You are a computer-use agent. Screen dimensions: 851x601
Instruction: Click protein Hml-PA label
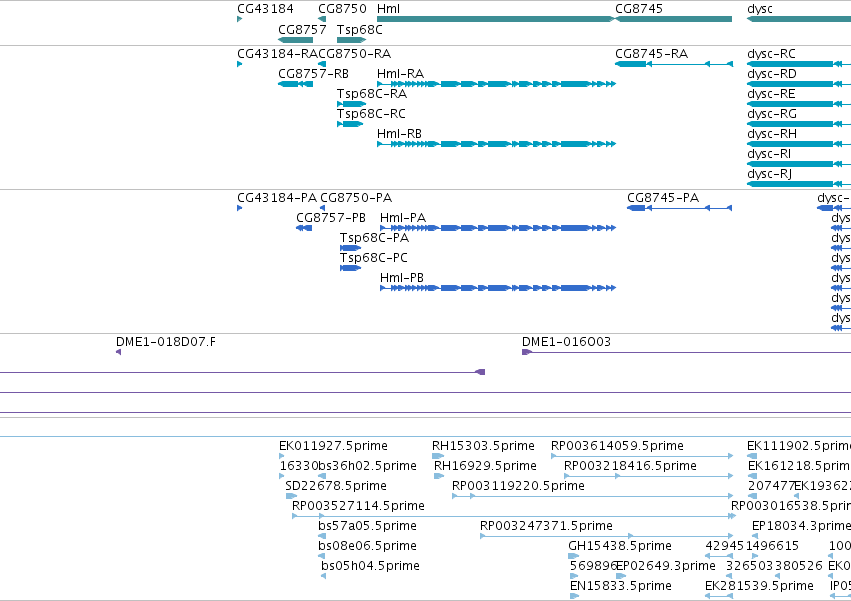tap(403, 218)
